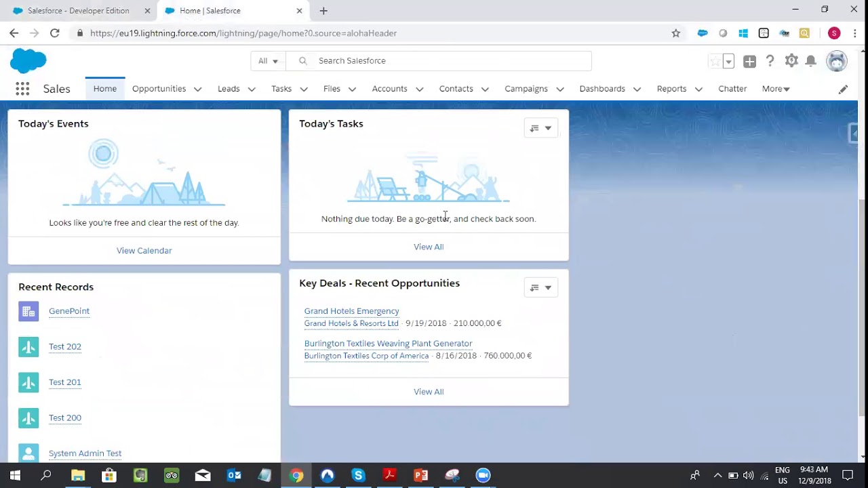Open the Favorites list dropdown
Screen dimensions: 868x488
click(728, 62)
